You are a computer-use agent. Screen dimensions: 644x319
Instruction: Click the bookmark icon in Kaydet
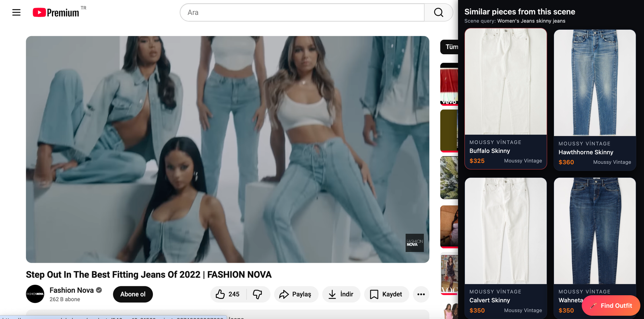374,294
